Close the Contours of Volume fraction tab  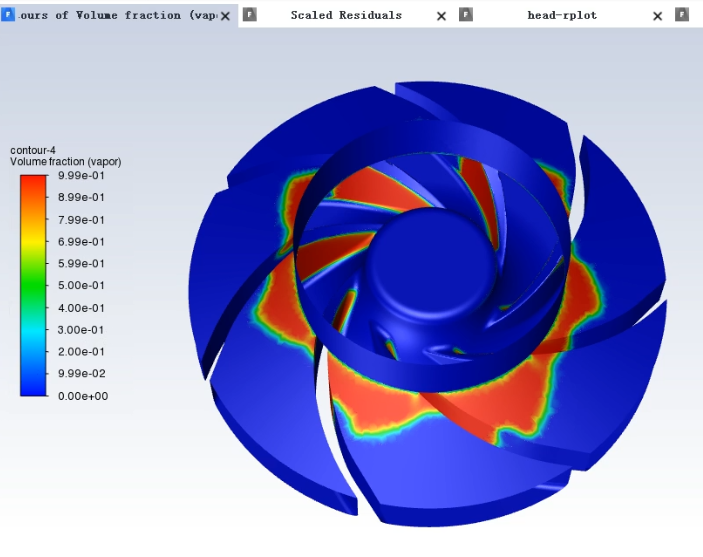(225, 16)
